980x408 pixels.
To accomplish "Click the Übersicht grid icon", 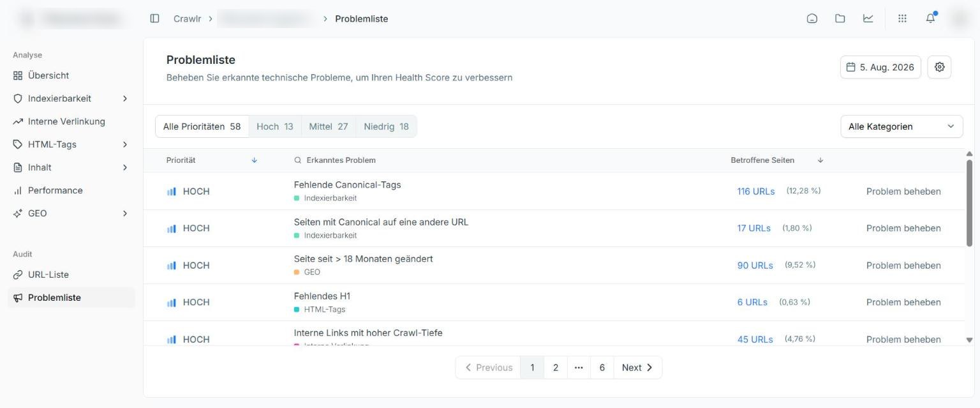I will pyautogui.click(x=17, y=75).
